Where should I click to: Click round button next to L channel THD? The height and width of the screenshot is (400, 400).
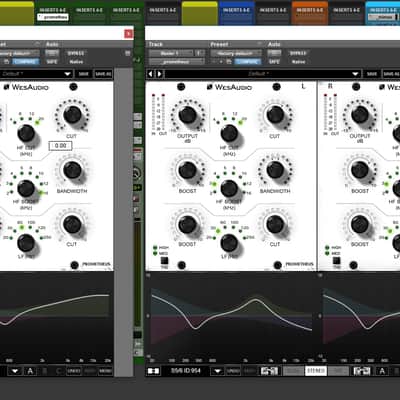[182, 265]
